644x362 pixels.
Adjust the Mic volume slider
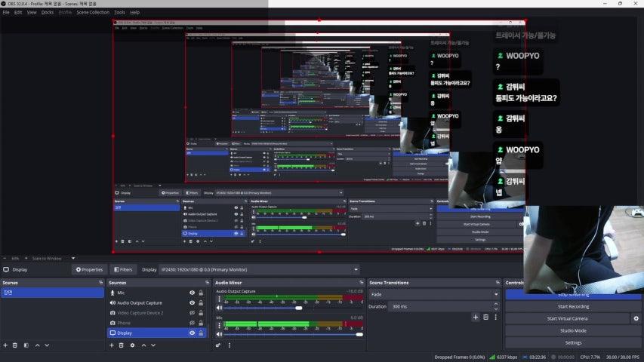[359, 334]
